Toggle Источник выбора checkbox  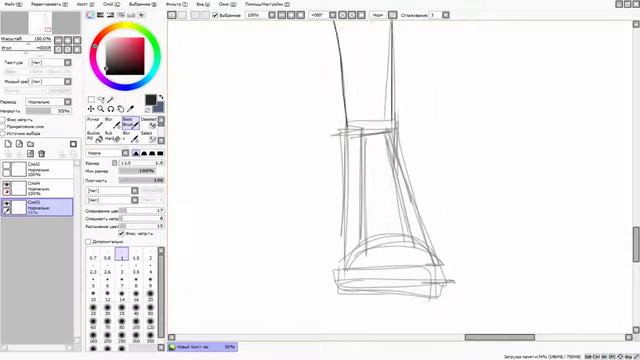(x=3, y=133)
